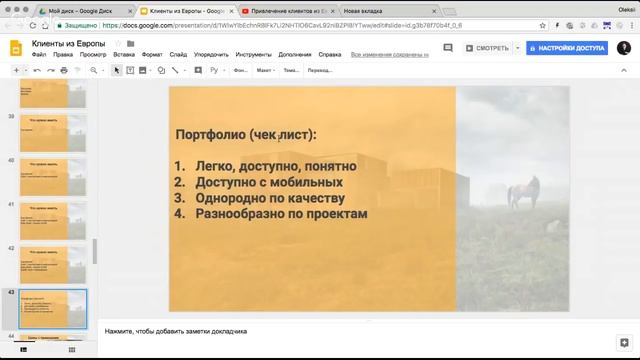Choose the select arrow cursor tool
Image resolution: width=640 pixels, height=360 pixels.
117,70
